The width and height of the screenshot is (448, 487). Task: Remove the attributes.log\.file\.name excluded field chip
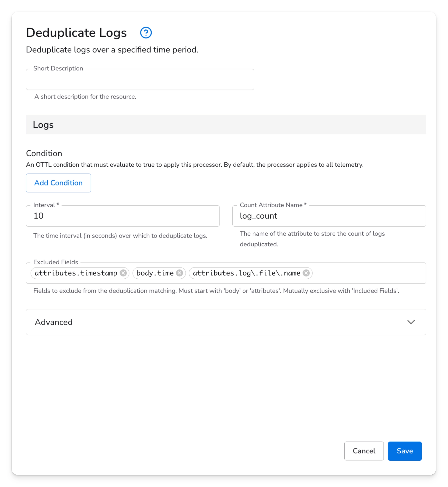click(306, 273)
